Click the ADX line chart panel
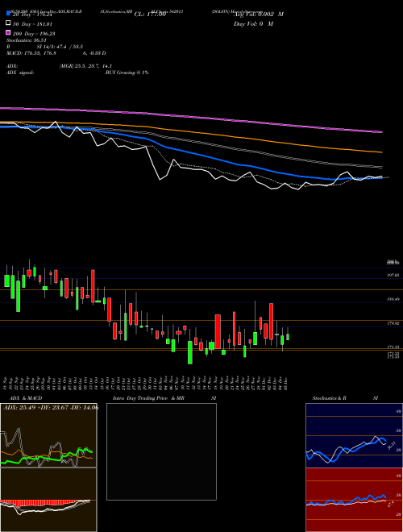 48,435
